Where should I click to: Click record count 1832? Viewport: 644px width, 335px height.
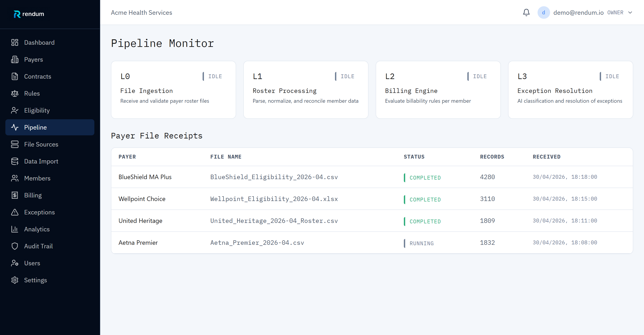487,243
